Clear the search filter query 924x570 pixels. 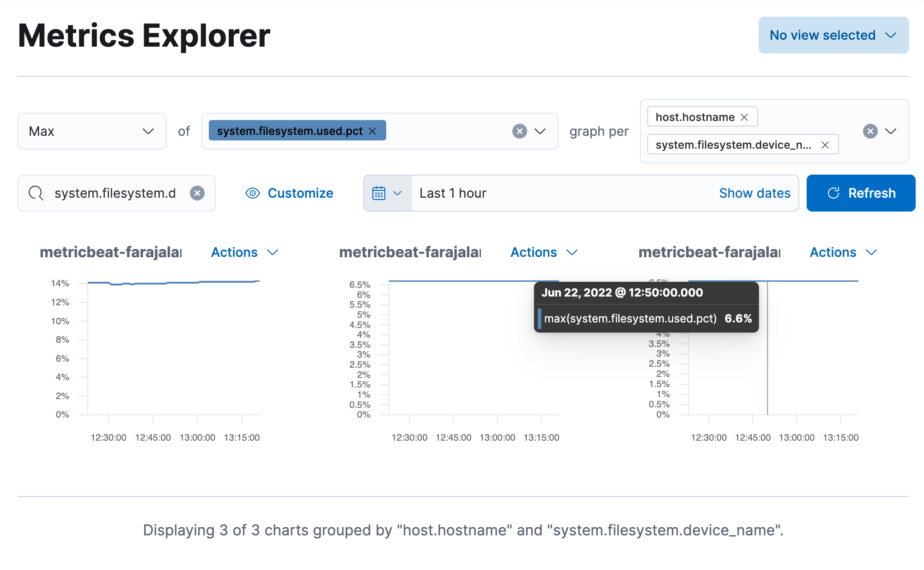click(197, 193)
